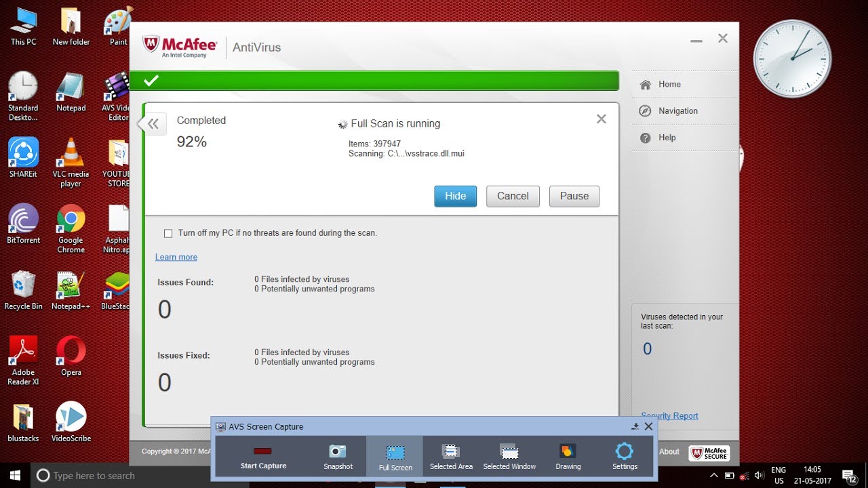
Task: Select the Paint desktop shortcut
Action: coord(118,26)
